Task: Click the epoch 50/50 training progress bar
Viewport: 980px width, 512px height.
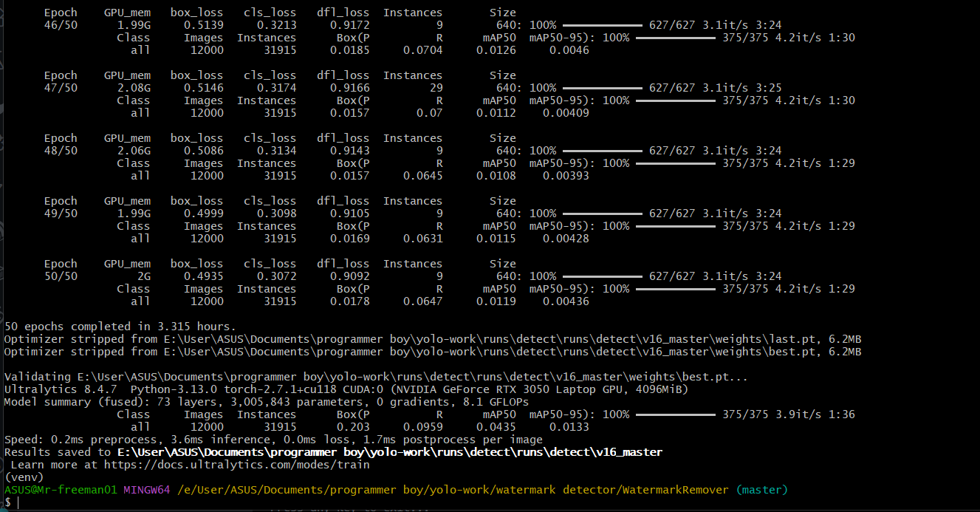Action: click(603, 276)
